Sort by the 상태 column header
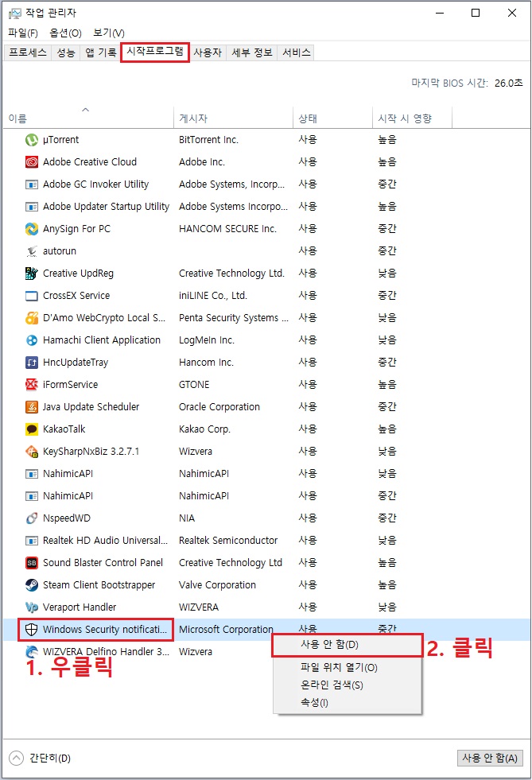Image resolution: width=532 pixels, height=780 pixels. pyautogui.click(x=332, y=118)
